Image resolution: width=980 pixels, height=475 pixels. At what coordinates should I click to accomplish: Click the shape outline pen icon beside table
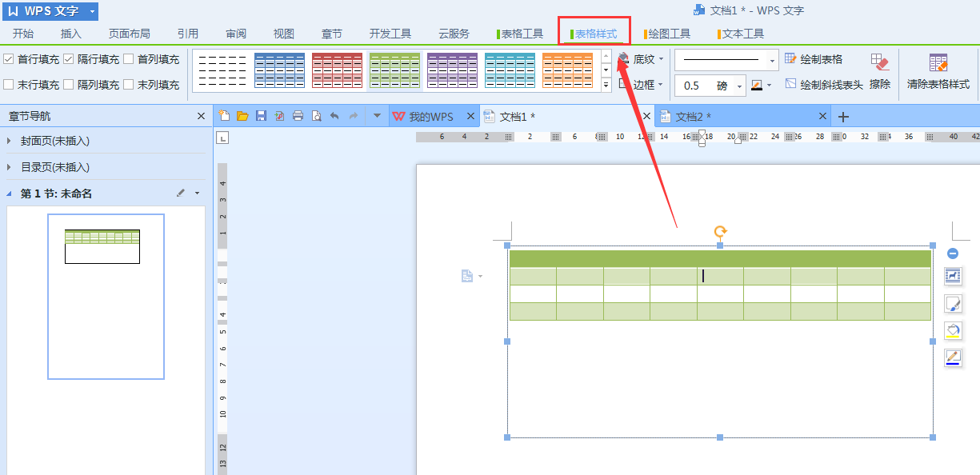[x=953, y=357]
